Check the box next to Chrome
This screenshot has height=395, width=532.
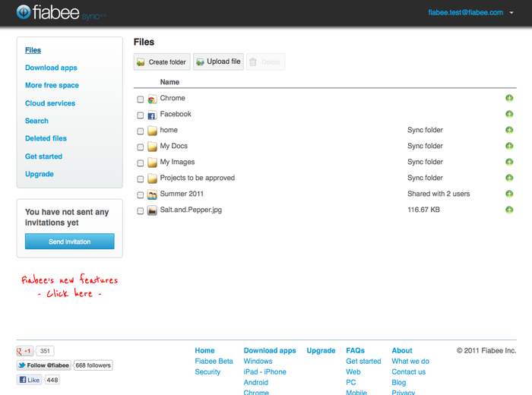click(141, 100)
